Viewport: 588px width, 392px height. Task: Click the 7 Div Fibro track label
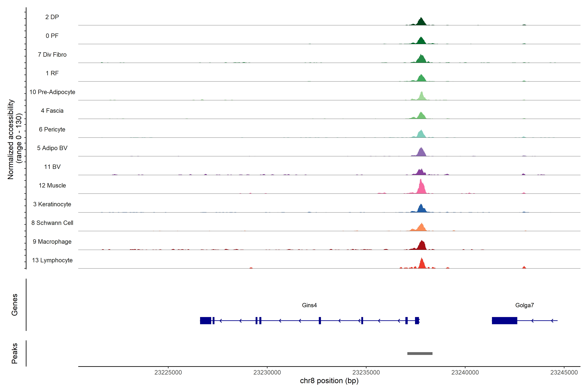[x=52, y=55]
